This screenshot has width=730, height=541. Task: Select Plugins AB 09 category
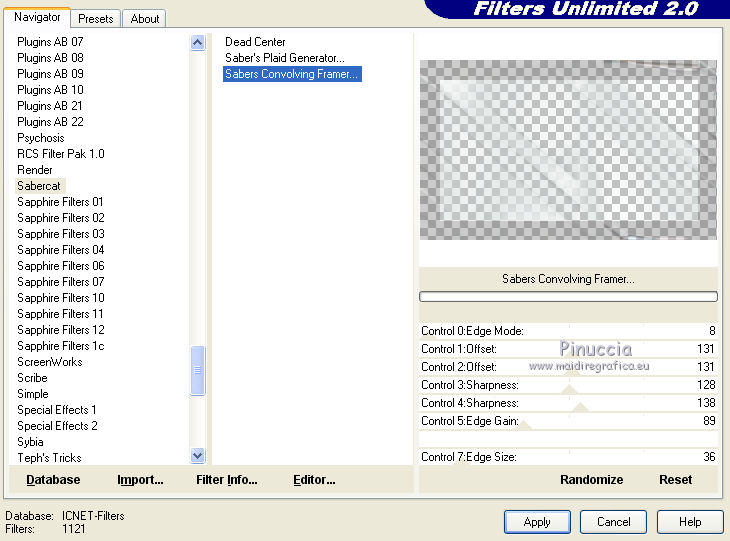(x=50, y=74)
